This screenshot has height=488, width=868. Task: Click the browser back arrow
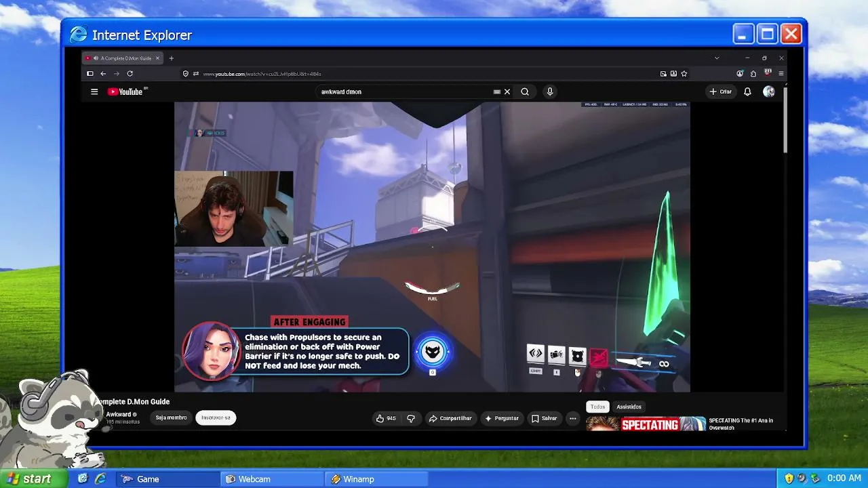[103, 73]
